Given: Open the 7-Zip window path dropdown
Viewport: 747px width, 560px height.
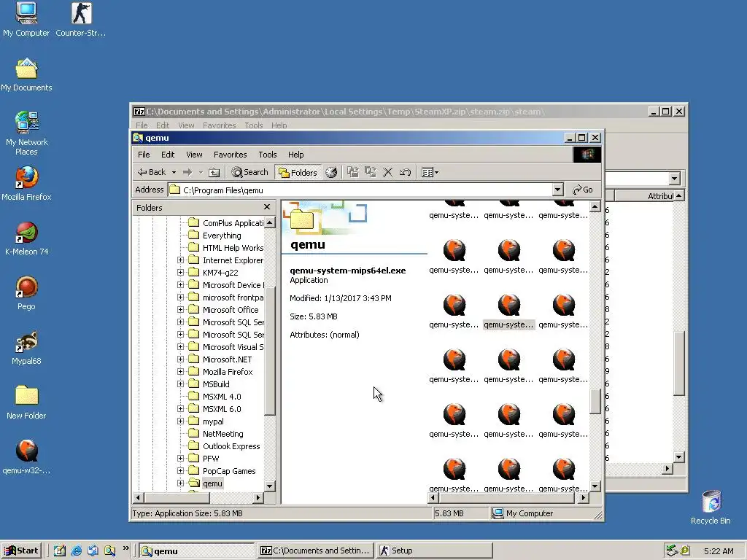Looking at the screenshot, I should point(674,179).
